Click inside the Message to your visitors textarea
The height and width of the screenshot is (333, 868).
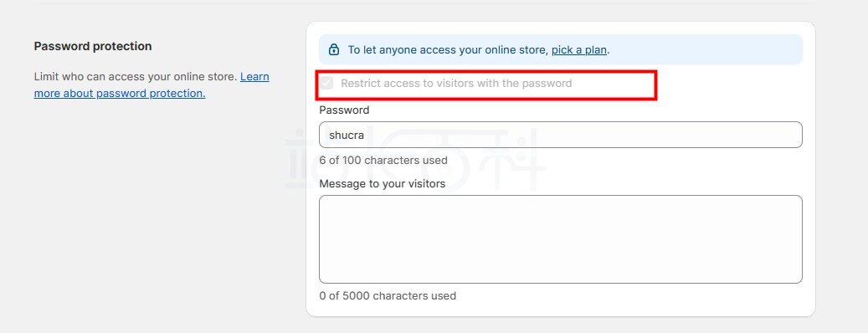point(560,239)
